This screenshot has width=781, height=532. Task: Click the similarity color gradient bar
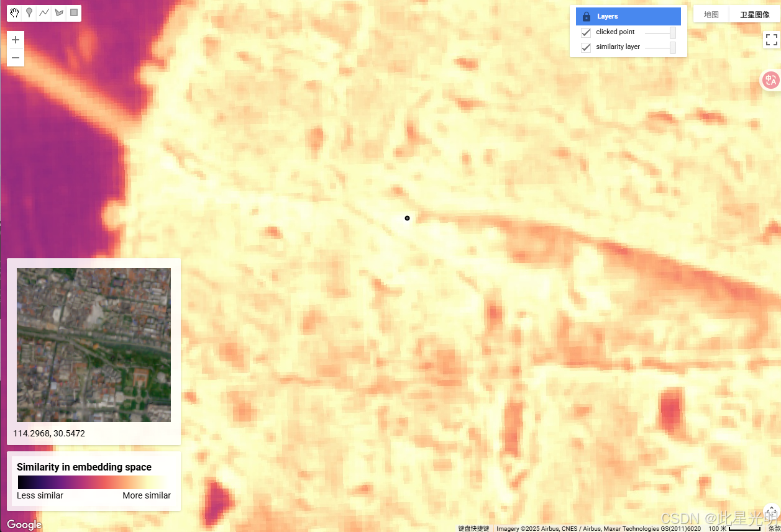tap(94, 482)
